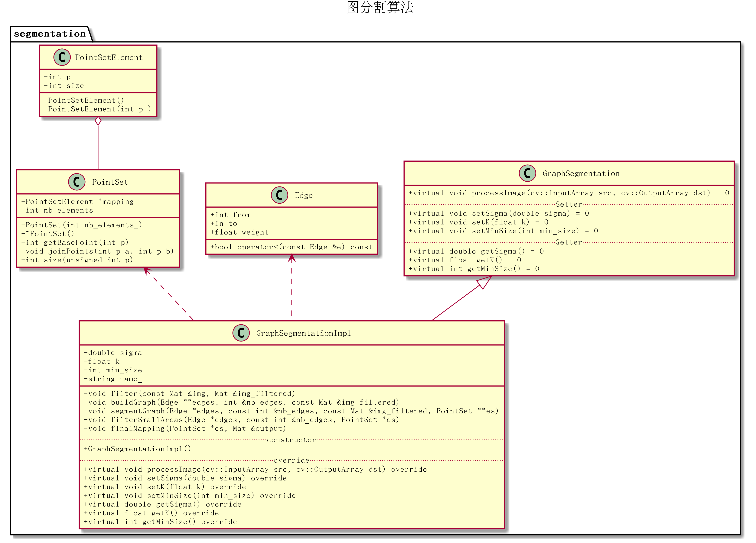
Task: Select the segmentation package tab label
Action: pos(50,34)
